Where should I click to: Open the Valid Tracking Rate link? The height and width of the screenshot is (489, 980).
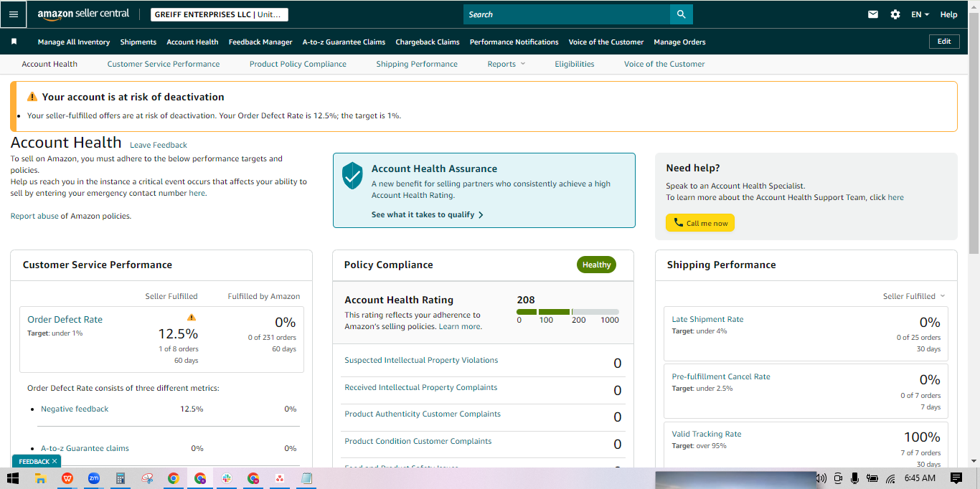[x=707, y=434]
